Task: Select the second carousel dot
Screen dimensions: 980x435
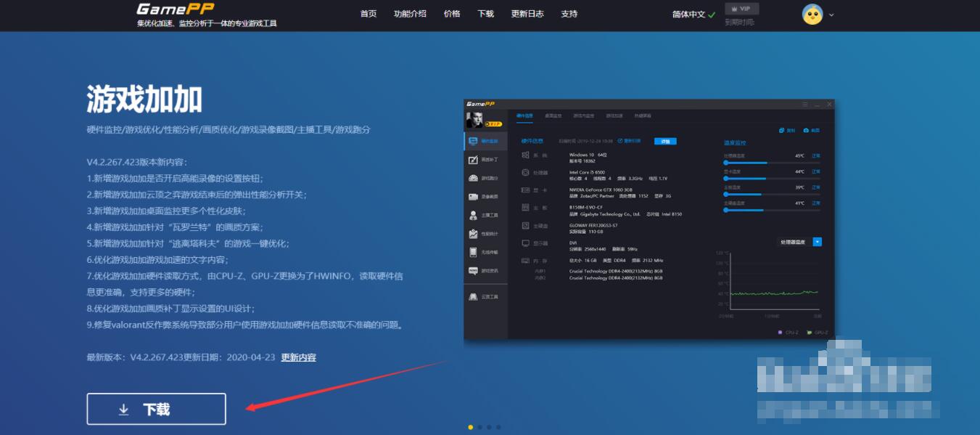Action: (x=479, y=428)
